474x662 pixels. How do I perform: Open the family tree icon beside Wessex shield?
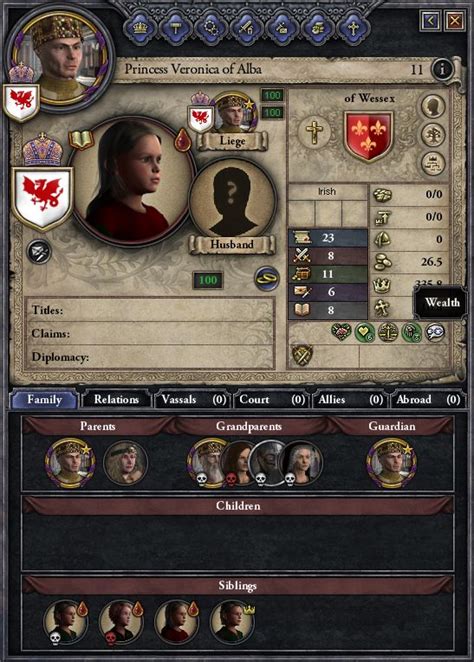pyautogui.click(x=433, y=135)
